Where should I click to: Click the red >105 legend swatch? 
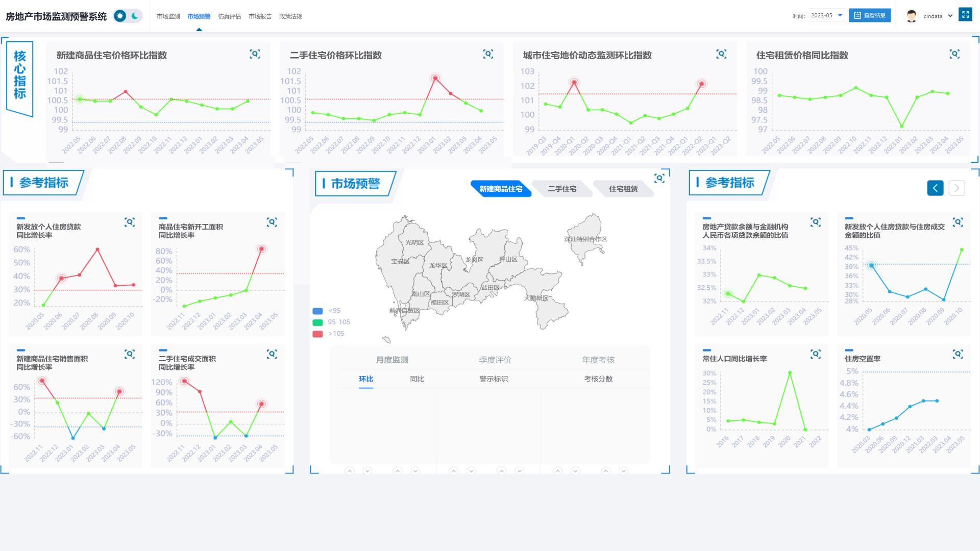[317, 334]
